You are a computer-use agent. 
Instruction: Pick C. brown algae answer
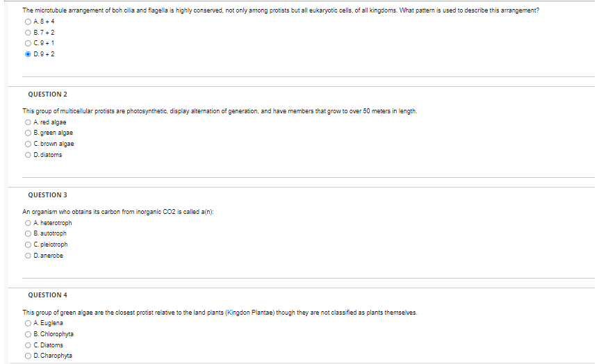tap(28, 144)
